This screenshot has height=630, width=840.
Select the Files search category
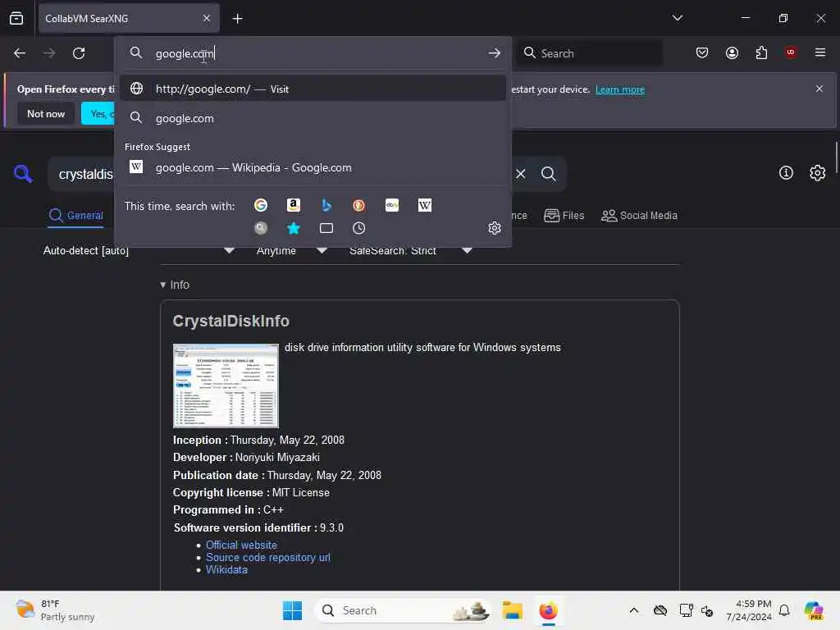pos(564,216)
